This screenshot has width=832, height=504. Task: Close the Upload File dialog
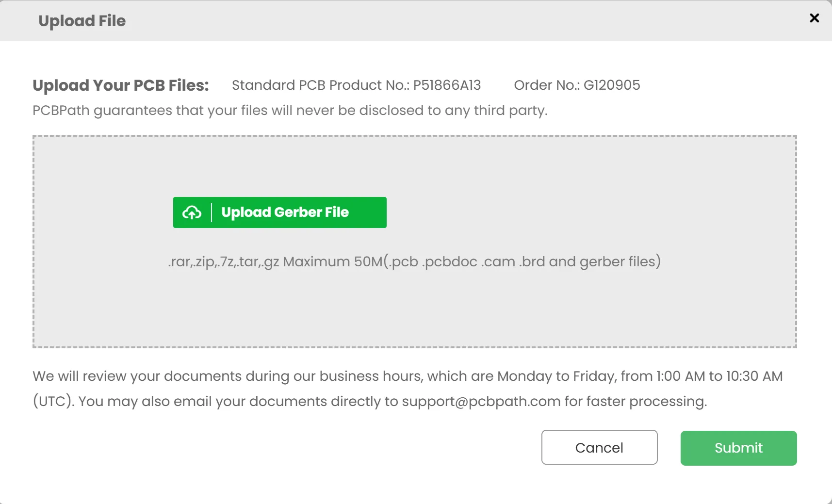click(814, 18)
